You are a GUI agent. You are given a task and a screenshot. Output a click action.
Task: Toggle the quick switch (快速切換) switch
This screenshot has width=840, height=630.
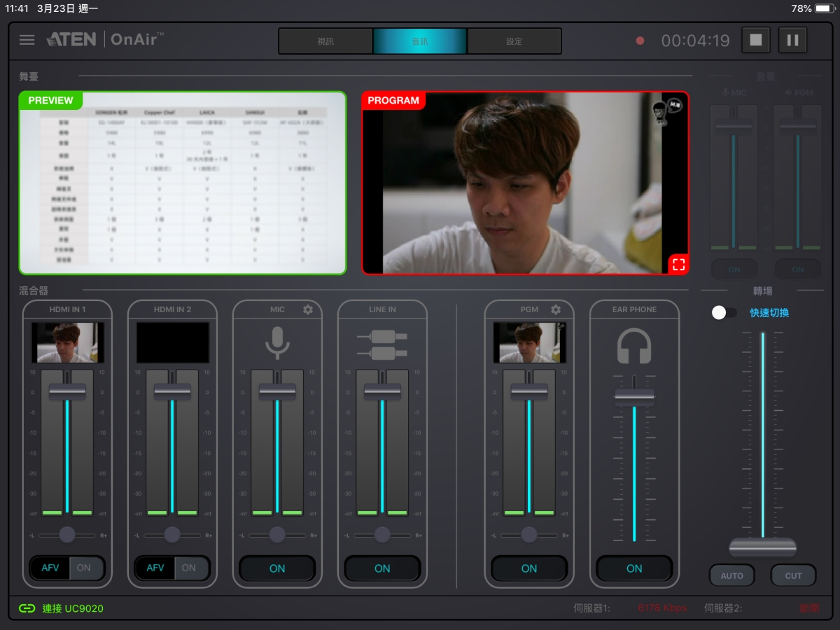(x=724, y=313)
